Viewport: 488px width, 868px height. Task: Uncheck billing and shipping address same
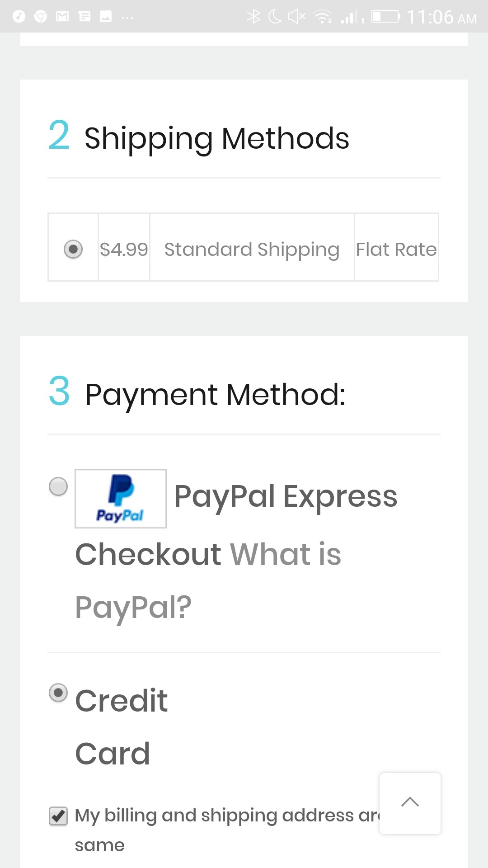click(58, 816)
